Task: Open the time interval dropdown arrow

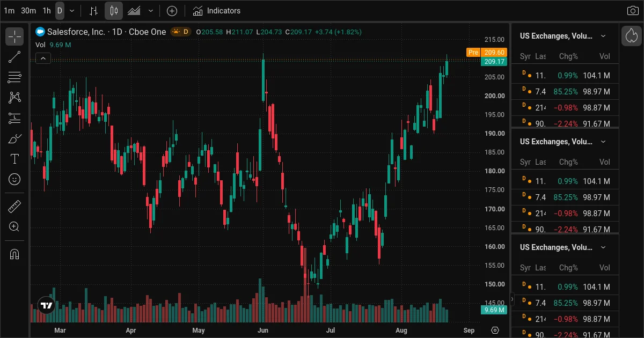Action: click(72, 11)
